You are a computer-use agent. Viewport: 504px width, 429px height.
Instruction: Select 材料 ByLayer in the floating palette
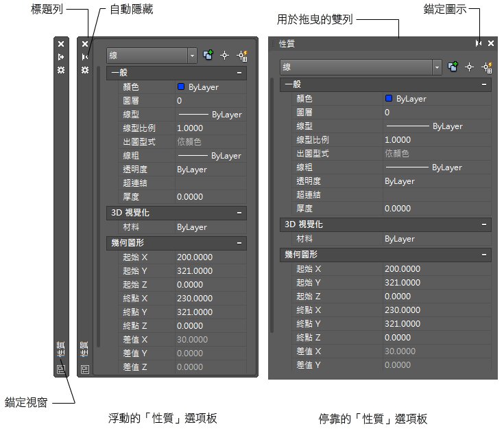[211, 227]
